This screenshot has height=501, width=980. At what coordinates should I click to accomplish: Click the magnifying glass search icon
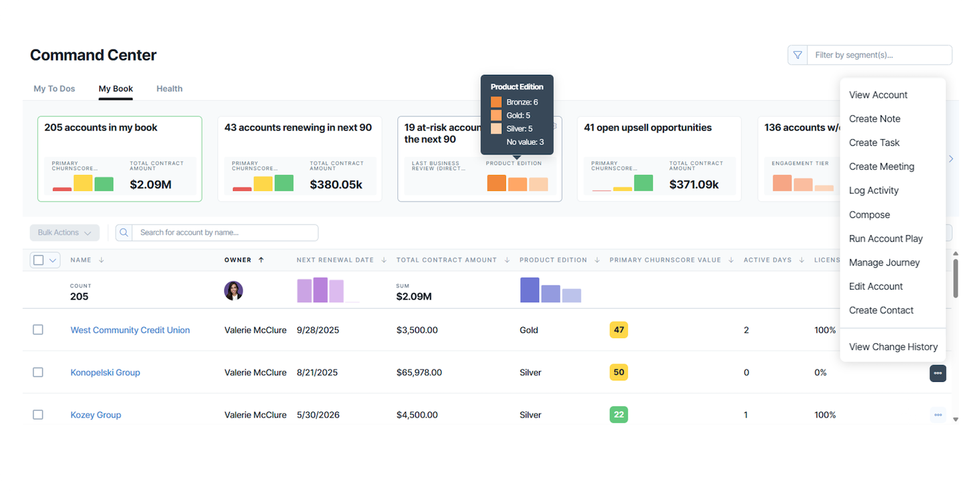pyautogui.click(x=124, y=233)
